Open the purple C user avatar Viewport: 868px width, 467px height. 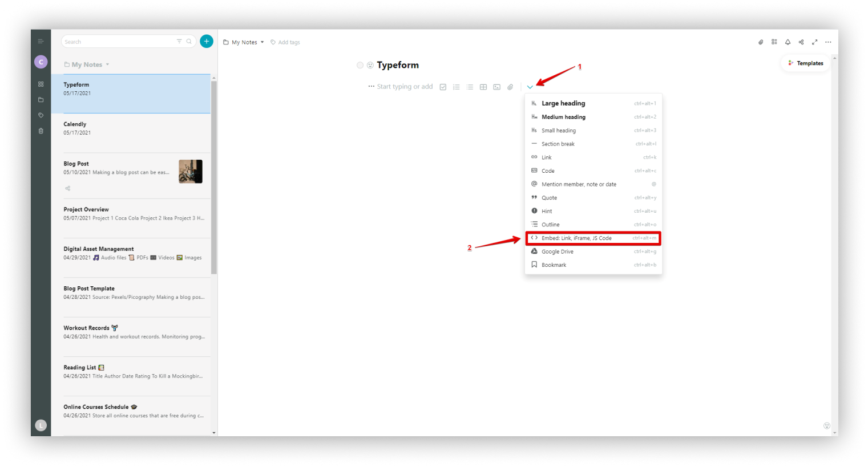point(41,62)
